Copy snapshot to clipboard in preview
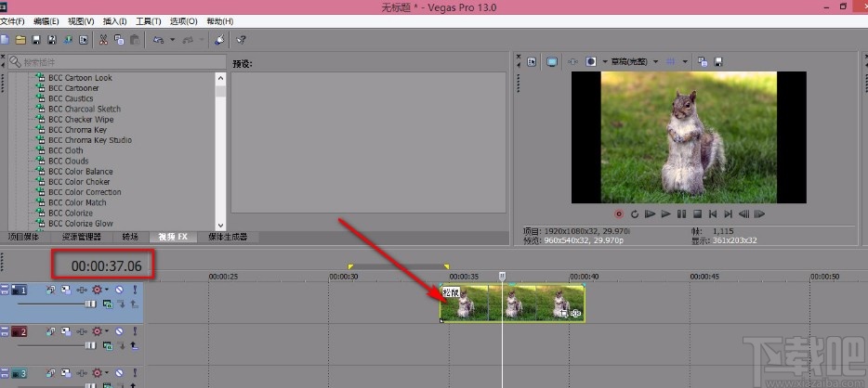Viewport: 868px width, 388px height. point(703,62)
